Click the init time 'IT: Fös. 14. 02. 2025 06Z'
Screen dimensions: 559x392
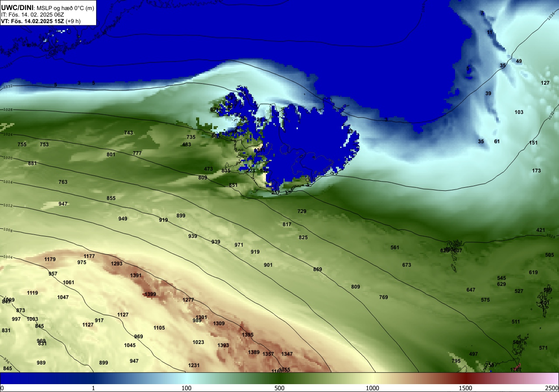33,14
